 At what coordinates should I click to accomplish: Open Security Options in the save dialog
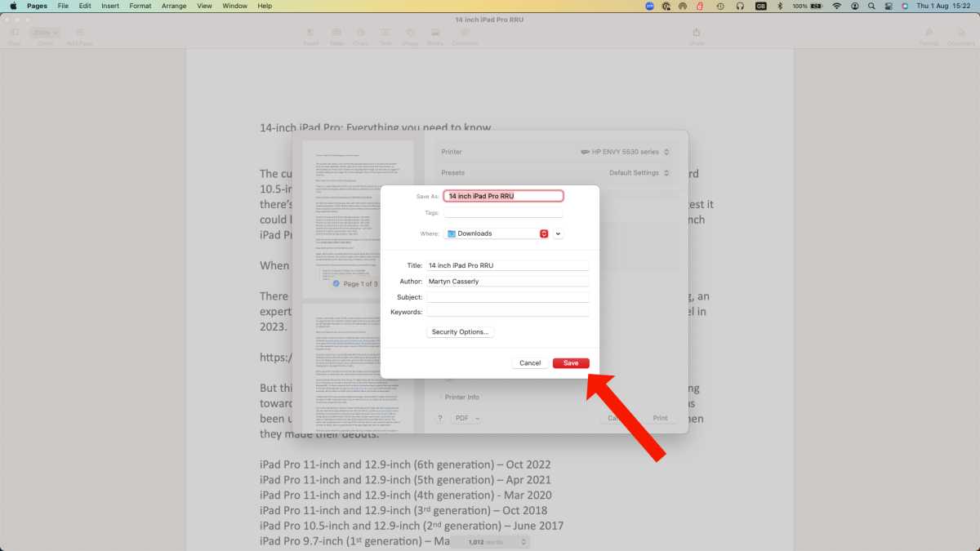click(x=461, y=332)
